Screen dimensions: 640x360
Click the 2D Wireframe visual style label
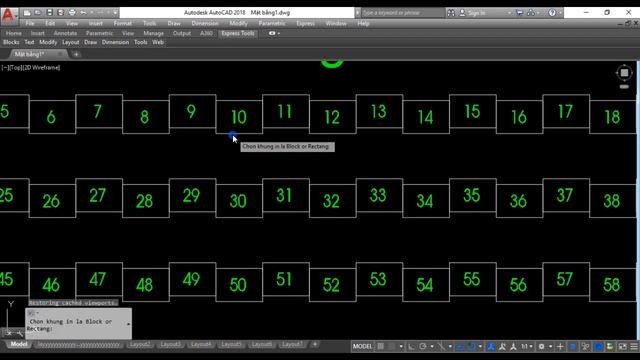41,67
